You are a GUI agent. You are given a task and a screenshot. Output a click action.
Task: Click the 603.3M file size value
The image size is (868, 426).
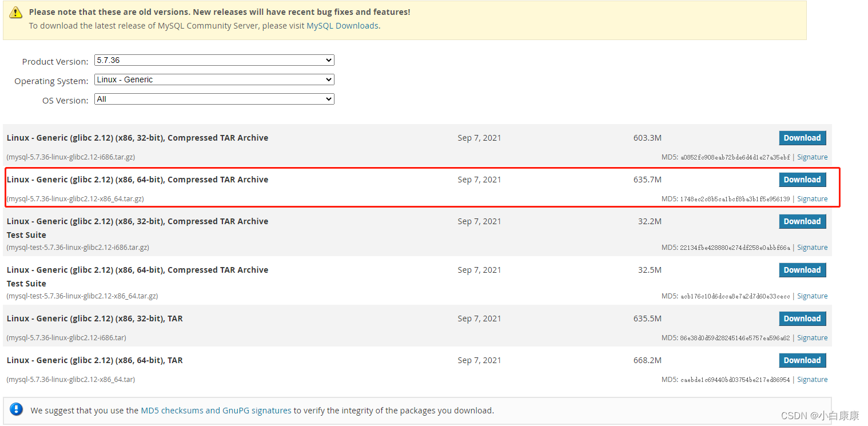tap(647, 138)
